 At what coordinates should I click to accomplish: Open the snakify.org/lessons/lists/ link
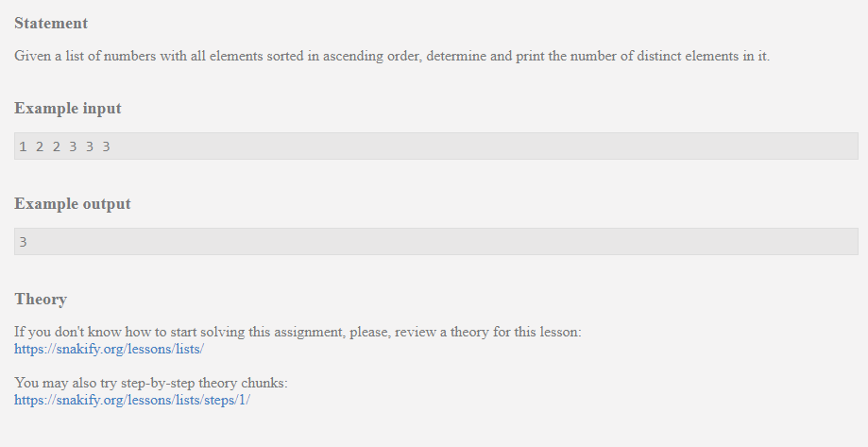pos(109,349)
